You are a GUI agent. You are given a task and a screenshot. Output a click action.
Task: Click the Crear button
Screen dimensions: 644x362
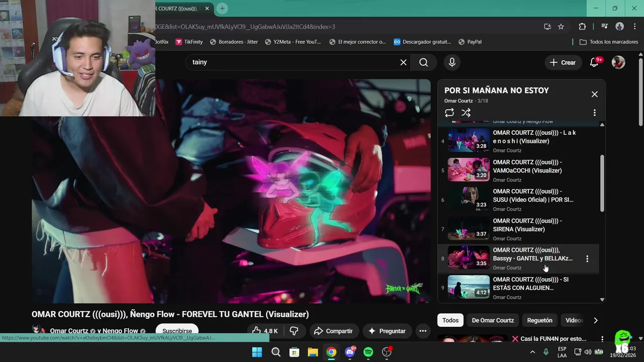pos(562,62)
